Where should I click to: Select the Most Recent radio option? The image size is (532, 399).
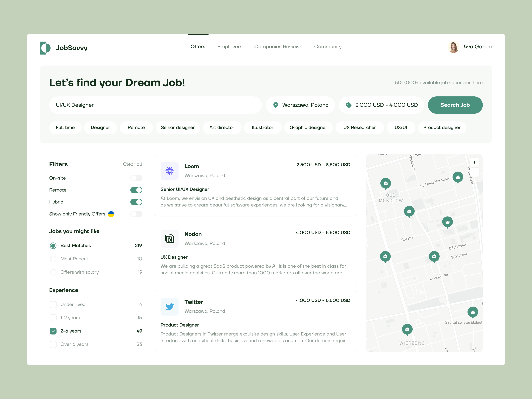pyautogui.click(x=53, y=259)
